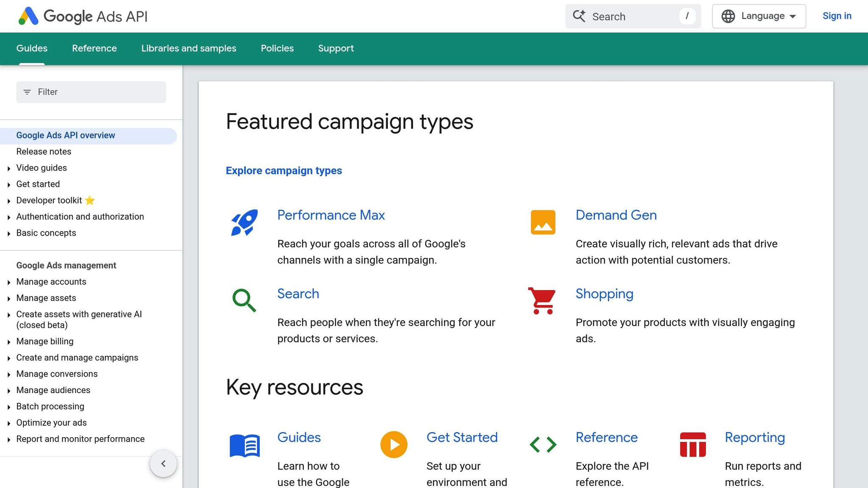Collapse the sidebar with the chevron button

pyautogui.click(x=163, y=463)
